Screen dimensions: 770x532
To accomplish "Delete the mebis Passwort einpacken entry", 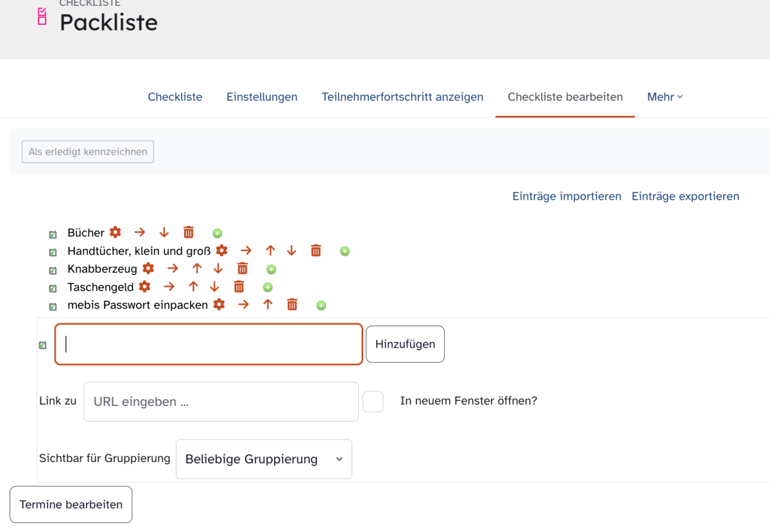I will [x=292, y=304].
